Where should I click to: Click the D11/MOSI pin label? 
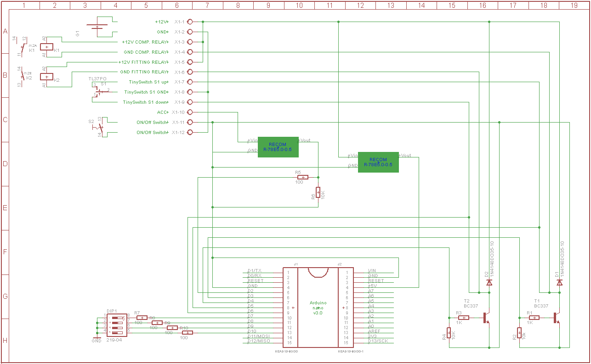258,336
